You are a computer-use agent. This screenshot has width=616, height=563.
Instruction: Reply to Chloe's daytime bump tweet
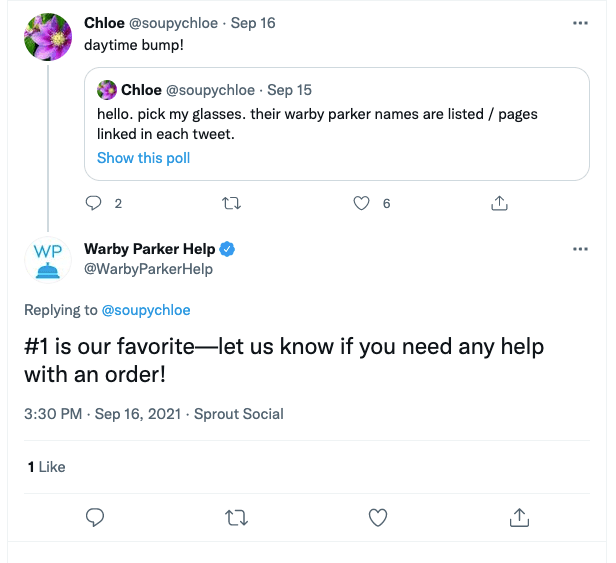[x=95, y=203]
